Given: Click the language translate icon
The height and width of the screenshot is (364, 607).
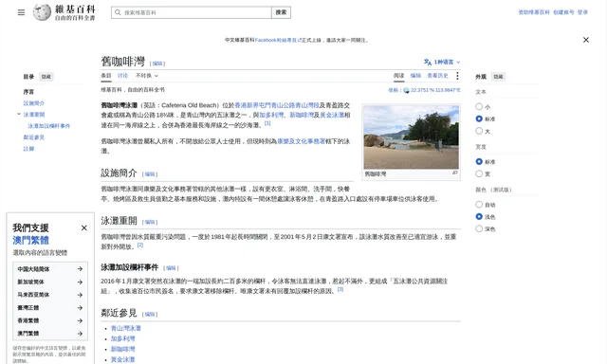Looking at the screenshot, I should point(428,62).
